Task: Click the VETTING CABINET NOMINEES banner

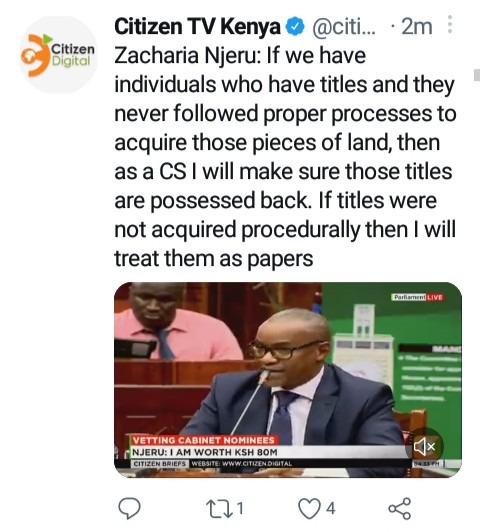Action: (x=204, y=440)
